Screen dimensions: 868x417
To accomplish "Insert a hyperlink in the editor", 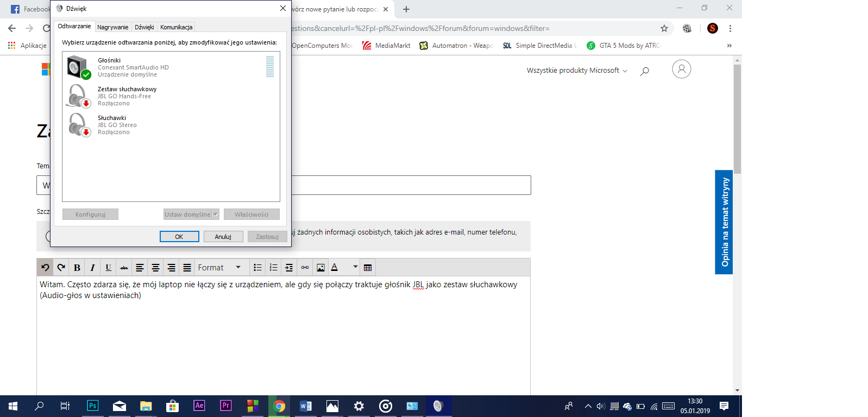I will tap(305, 268).
